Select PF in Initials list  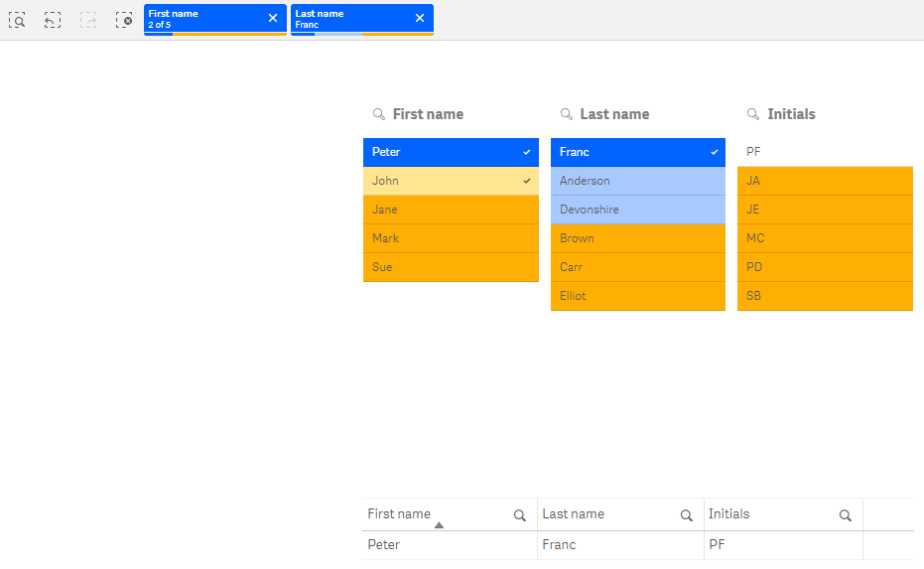824,152
